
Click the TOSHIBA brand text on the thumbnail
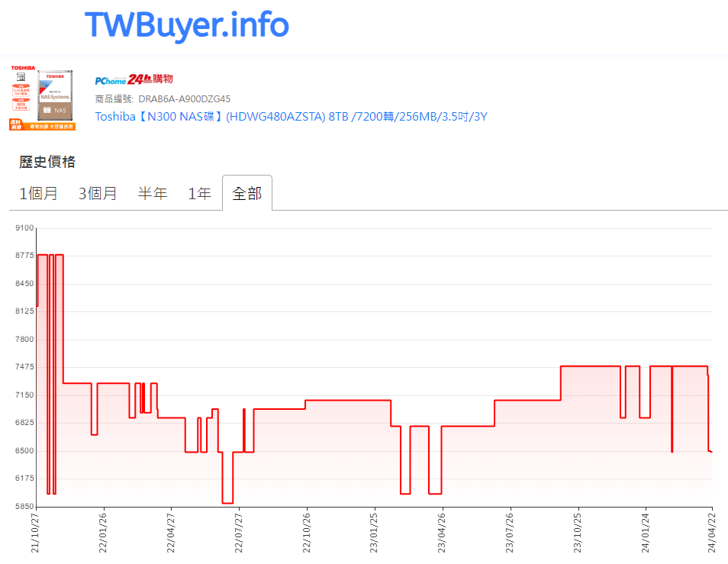pos(23,69)
